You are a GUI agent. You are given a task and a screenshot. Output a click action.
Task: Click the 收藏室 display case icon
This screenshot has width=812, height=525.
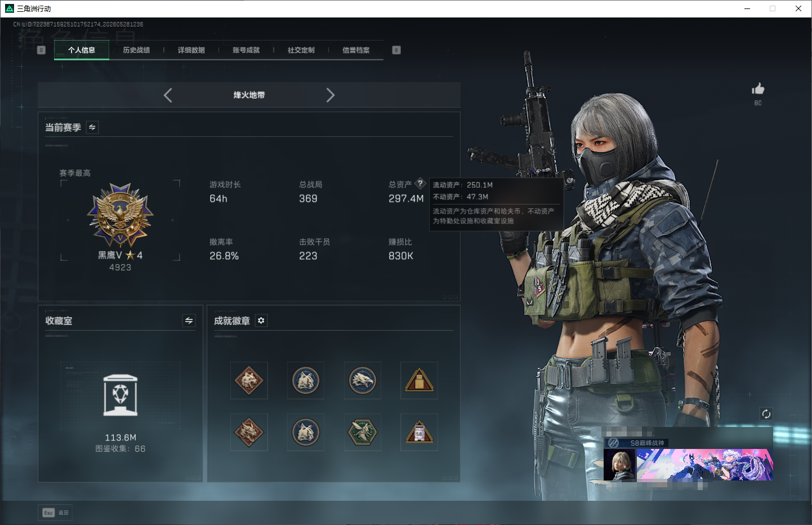coord(121,395)
